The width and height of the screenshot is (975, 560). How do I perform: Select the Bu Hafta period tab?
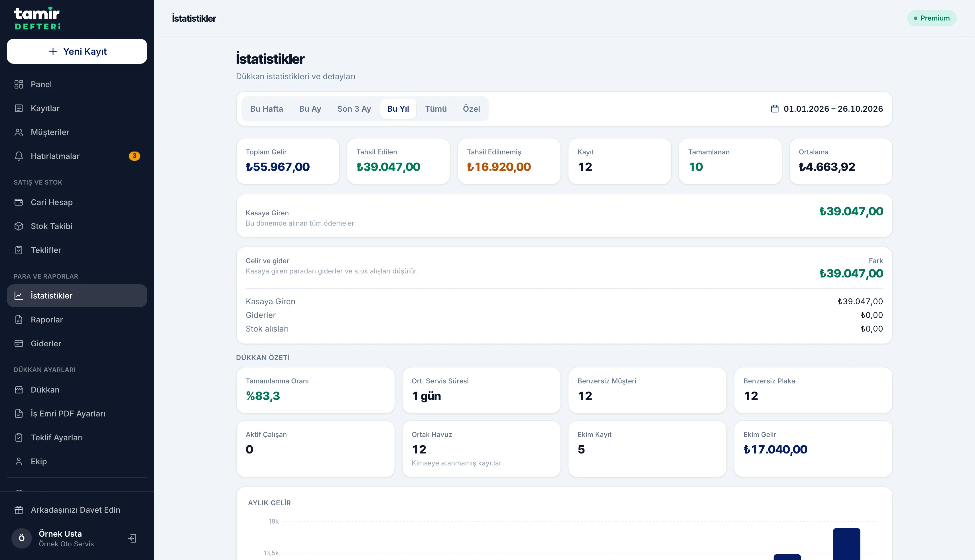(x=266, y=109)
